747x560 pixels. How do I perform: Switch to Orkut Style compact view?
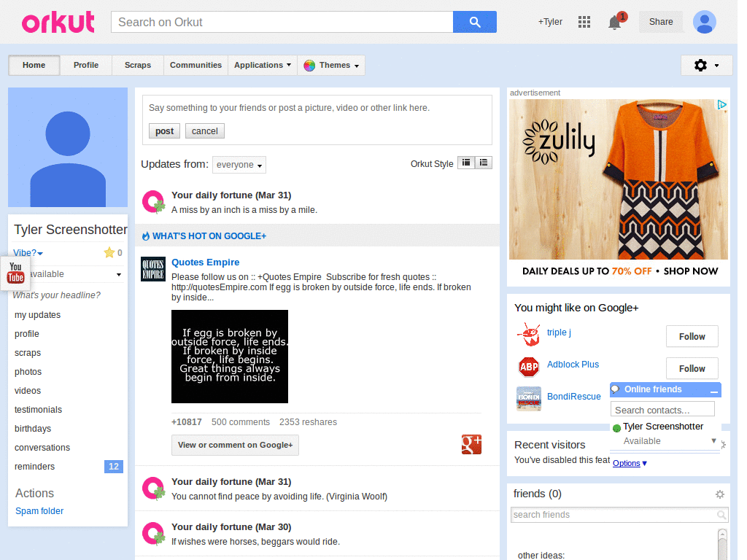click(466, 163)
